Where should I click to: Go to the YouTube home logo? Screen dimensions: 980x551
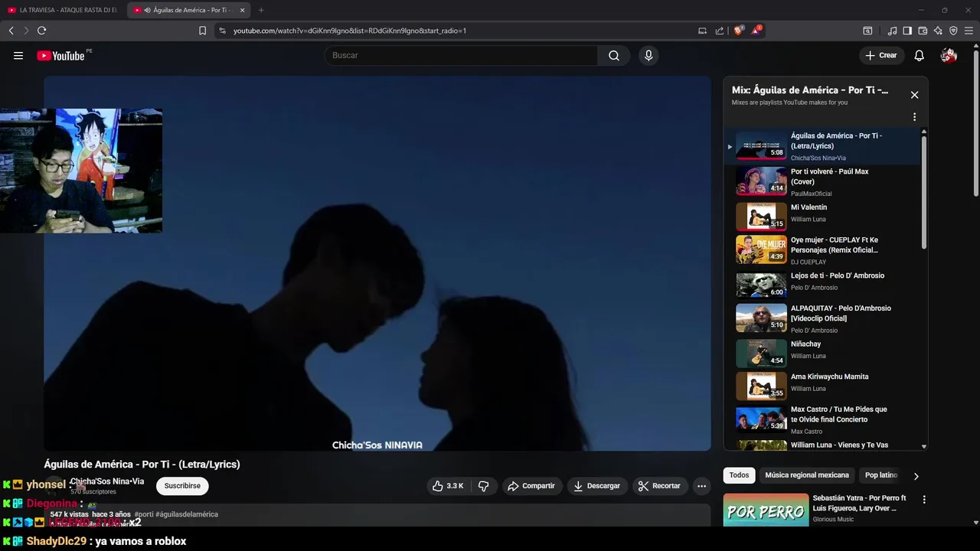(x=60, y=56)
